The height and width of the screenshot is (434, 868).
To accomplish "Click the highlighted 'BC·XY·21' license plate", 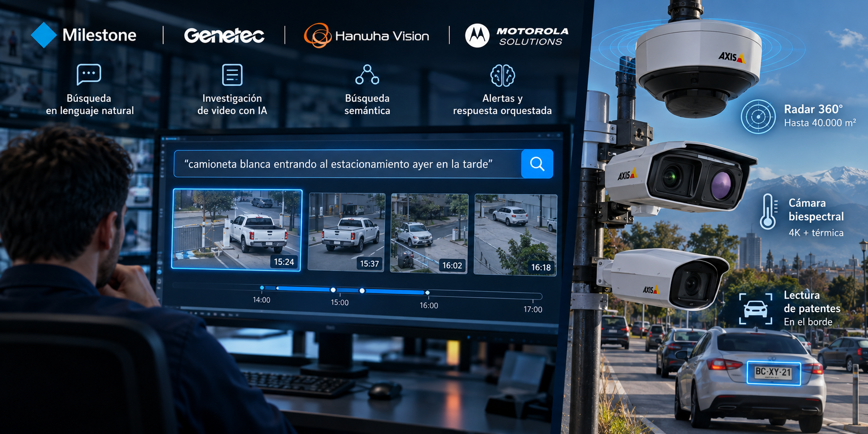I will pyautogui.click(x=773, y=373).
